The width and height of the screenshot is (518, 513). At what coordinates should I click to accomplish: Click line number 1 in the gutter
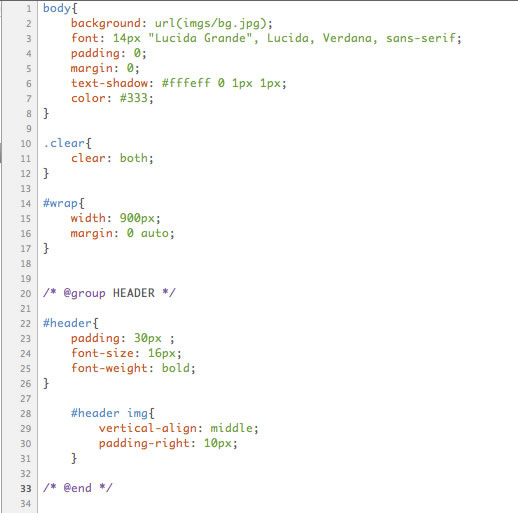[x=29, y=8]
